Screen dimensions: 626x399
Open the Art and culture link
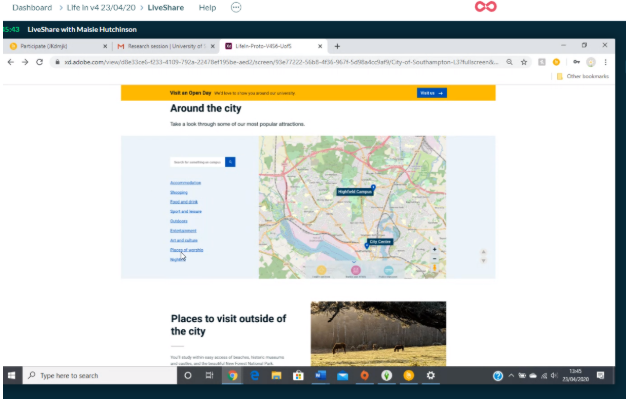point(184,240)
